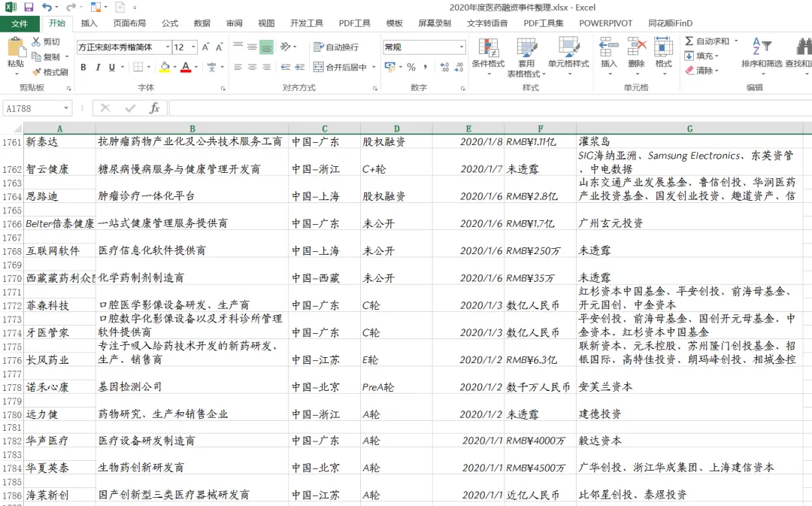Click the text orientation icon

point(286,47)
